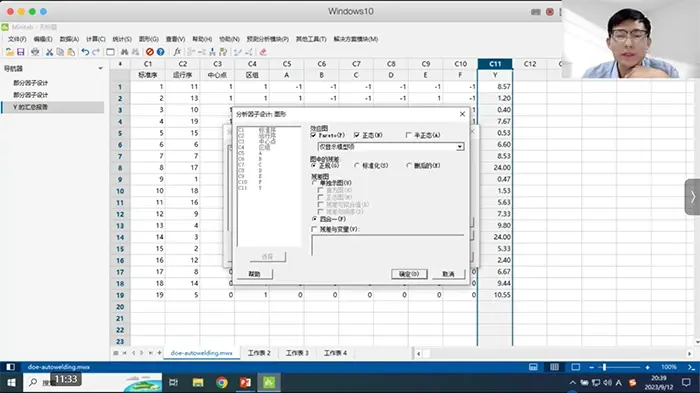
Task: Click the zoom in plus button
Action: tap(647, 367)
